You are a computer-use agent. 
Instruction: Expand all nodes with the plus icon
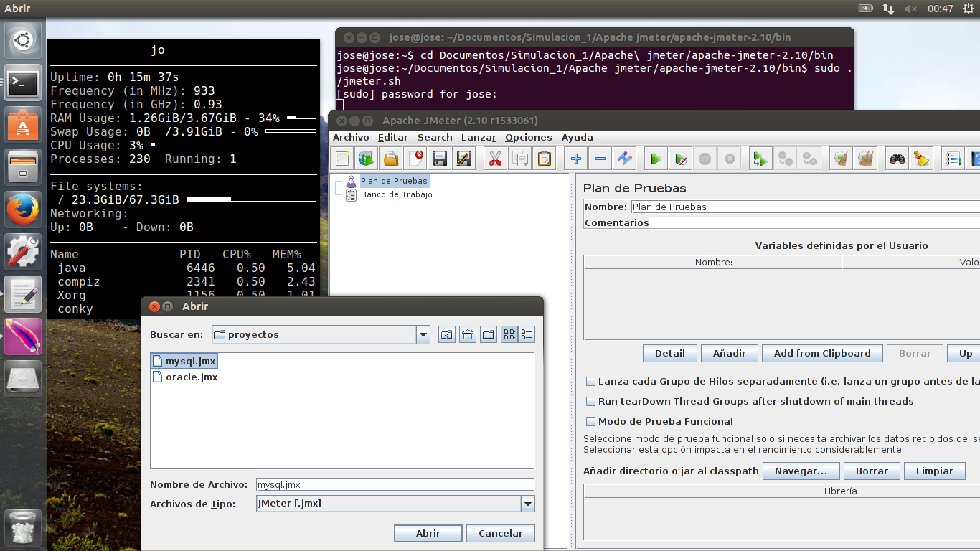pos(576,159)
